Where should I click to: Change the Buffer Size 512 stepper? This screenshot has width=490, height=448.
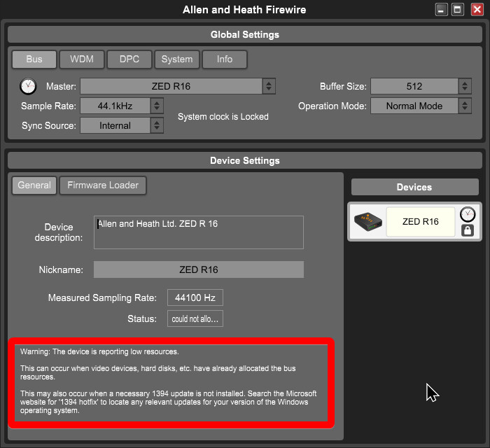coord(465,86)
